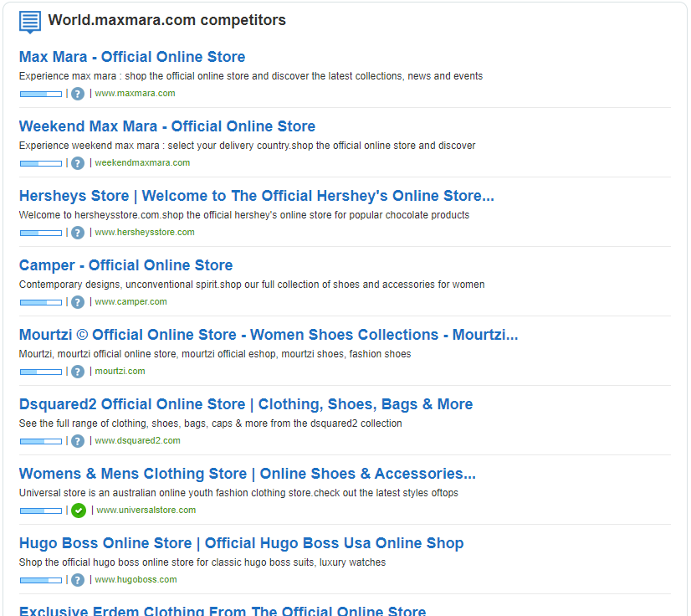
Task: Visit the www.universalstore.com green URL
Action: [146, 511]
